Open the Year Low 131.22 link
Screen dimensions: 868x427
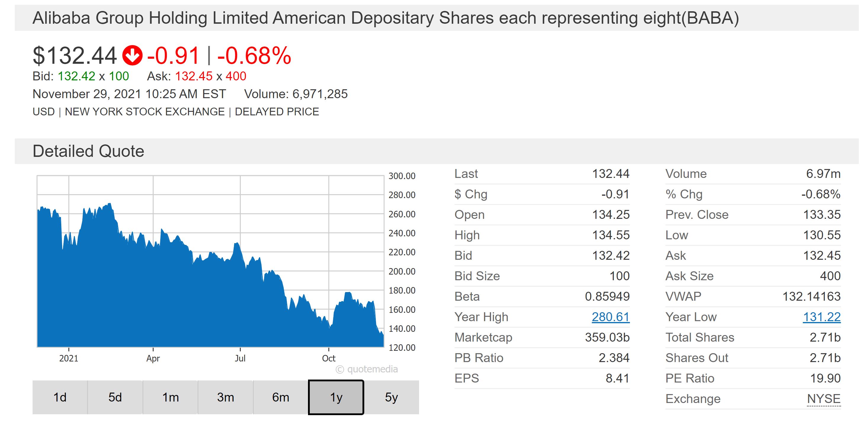[822, 317]
